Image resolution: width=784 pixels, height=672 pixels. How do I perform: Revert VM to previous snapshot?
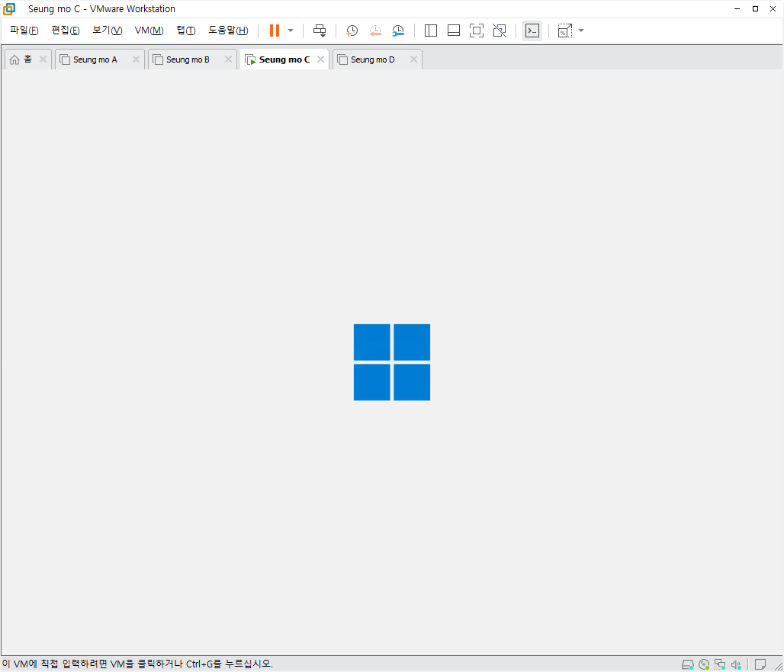(x=375, y=31)
